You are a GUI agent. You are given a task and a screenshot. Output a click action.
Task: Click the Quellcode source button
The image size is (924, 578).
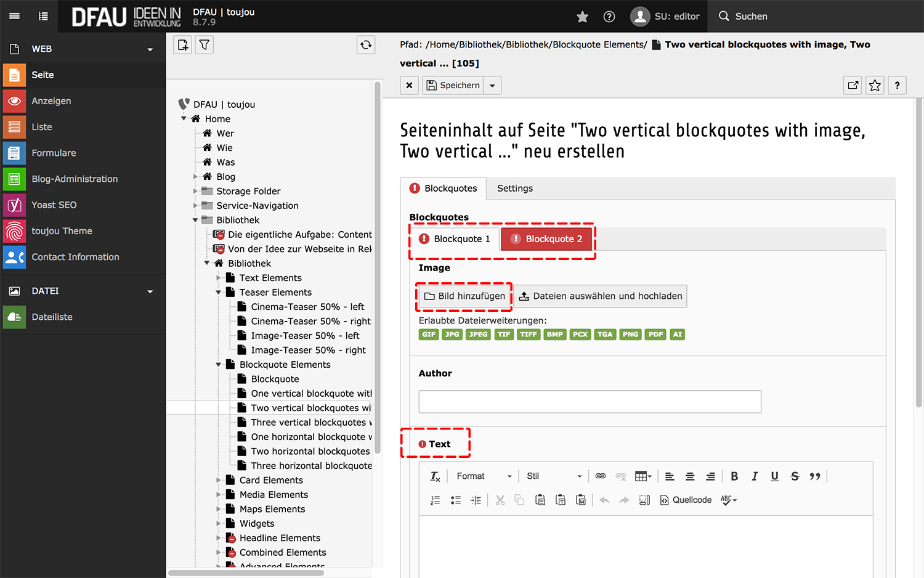click(686, 500)
